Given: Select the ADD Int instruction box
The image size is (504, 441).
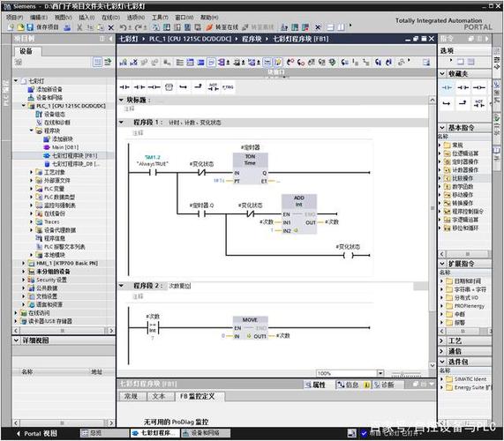Looking at the screenshot, I should (299, 214).
